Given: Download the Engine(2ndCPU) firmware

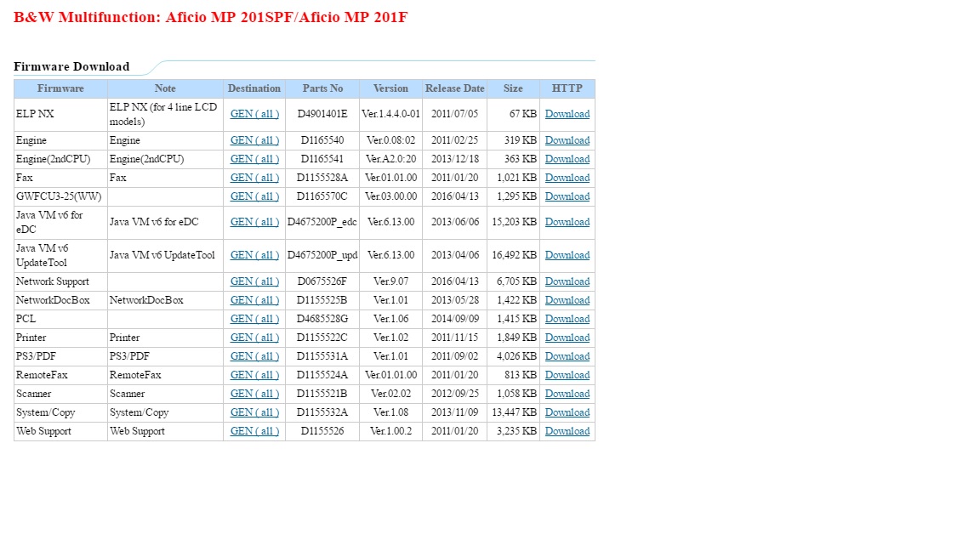Looking at the screenshot, I should (567, 159).
